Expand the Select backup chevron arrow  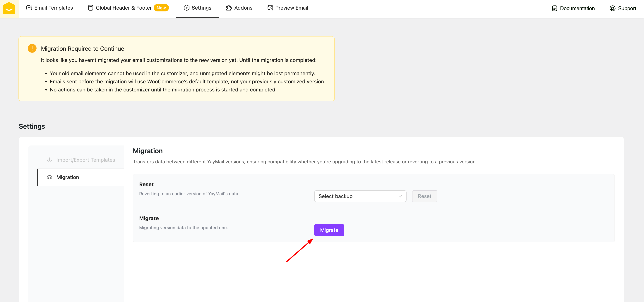[x=400, y=196]
